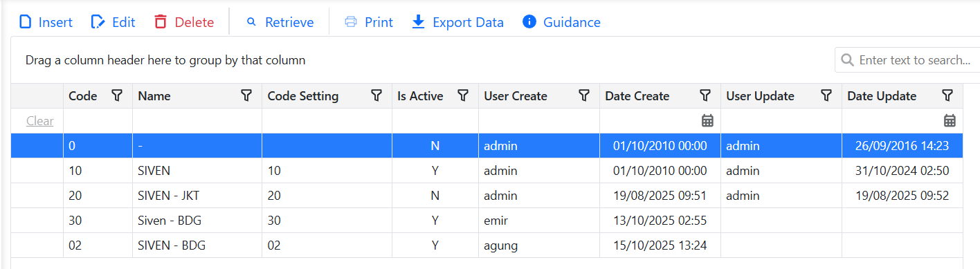This screenshot has width=980, height=269.
Task: Sort by Code column header
Action: [83, 96]
